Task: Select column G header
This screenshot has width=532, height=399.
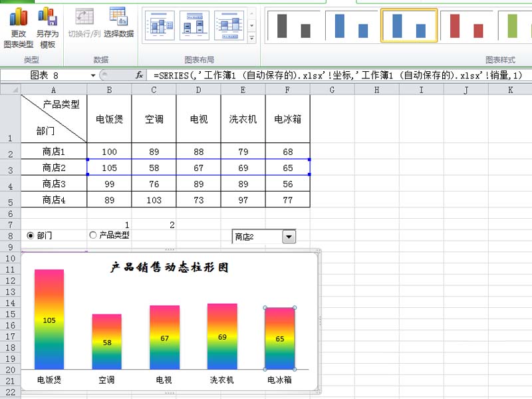Action: point(332,90)
